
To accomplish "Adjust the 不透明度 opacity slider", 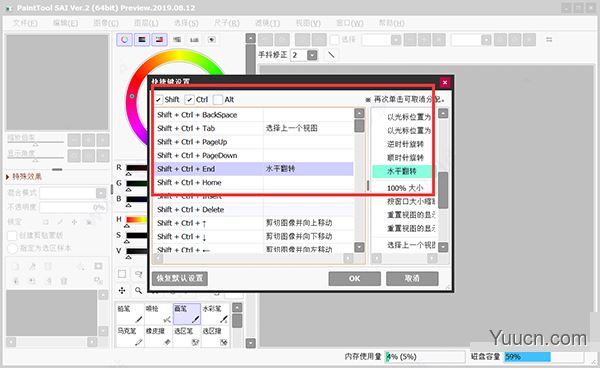I will click(73, 207).
